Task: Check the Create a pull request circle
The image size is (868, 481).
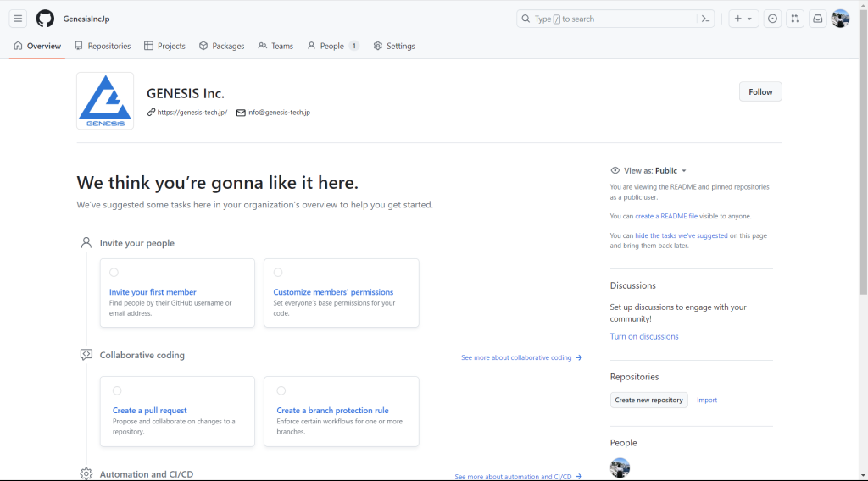Action: [x=117, y=390]
